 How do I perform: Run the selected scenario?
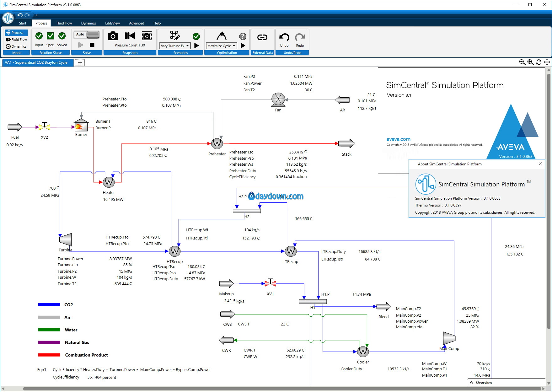click(196, 46)
